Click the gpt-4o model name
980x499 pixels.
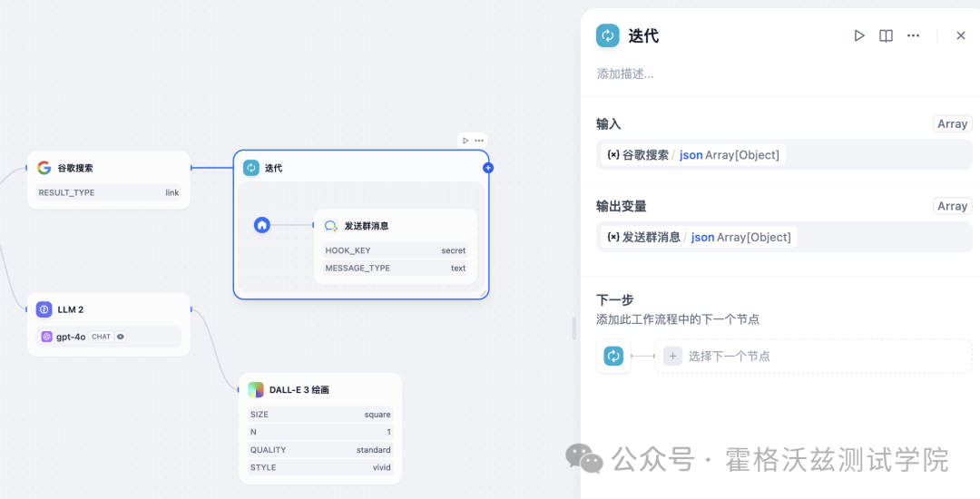point(71,337)
